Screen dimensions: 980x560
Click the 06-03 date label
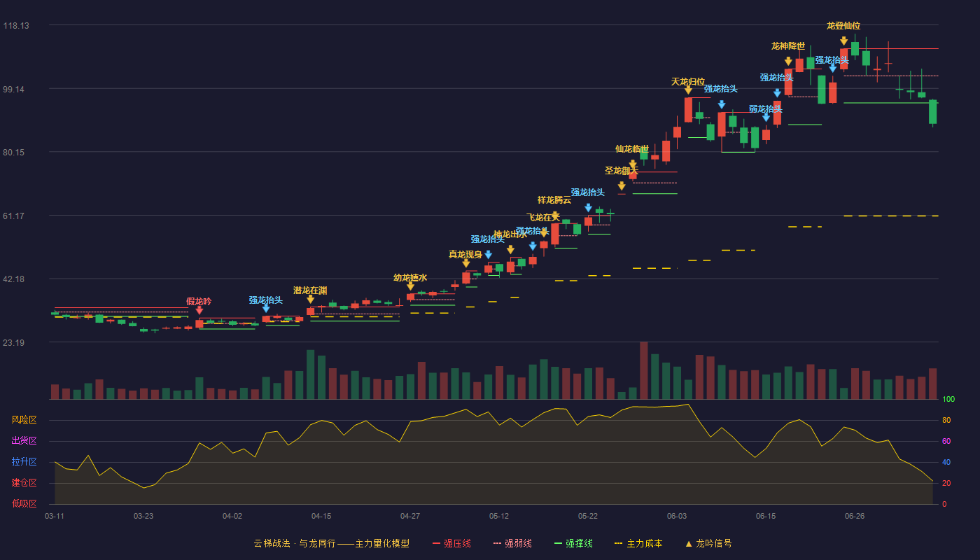click(677, 516)
